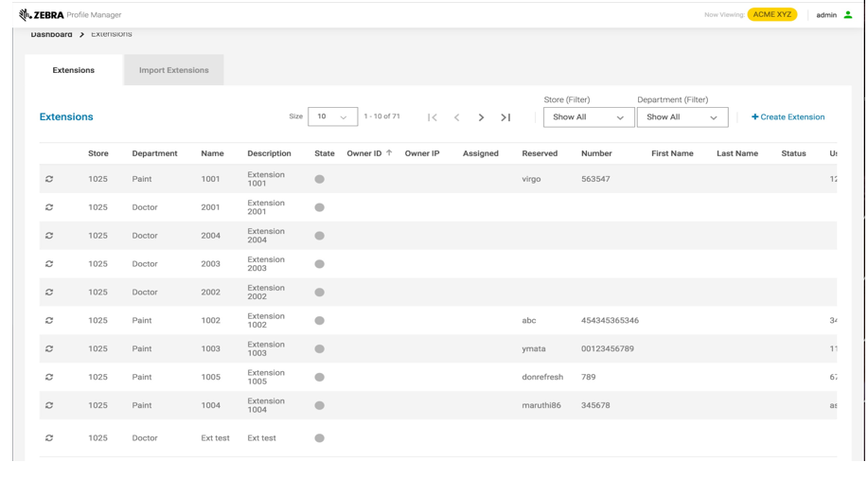Screen dimensions: 868x480
Task: Click the state indicator for extension 1005
Action: 319,377
